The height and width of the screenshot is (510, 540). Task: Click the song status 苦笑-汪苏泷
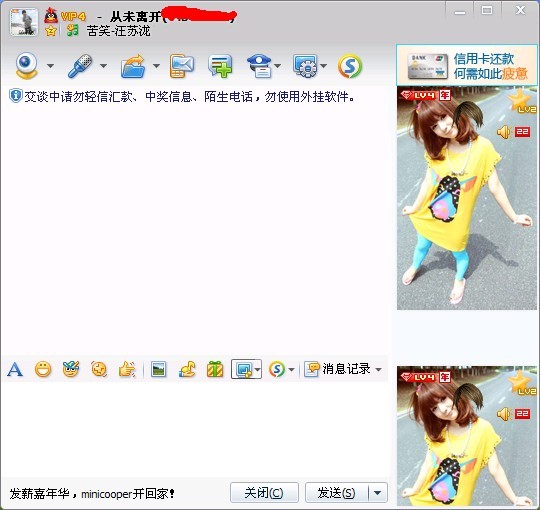click(118, 31)
